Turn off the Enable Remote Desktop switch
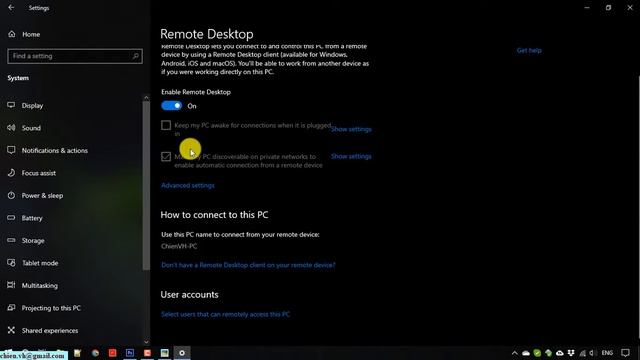This screenshot has width=640, height=360. click(x=171, y=106)
